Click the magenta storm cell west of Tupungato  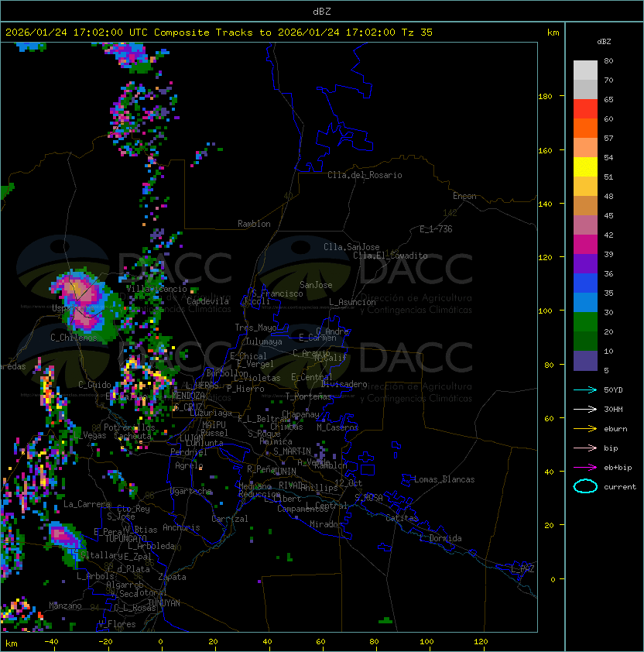(63, 536)
